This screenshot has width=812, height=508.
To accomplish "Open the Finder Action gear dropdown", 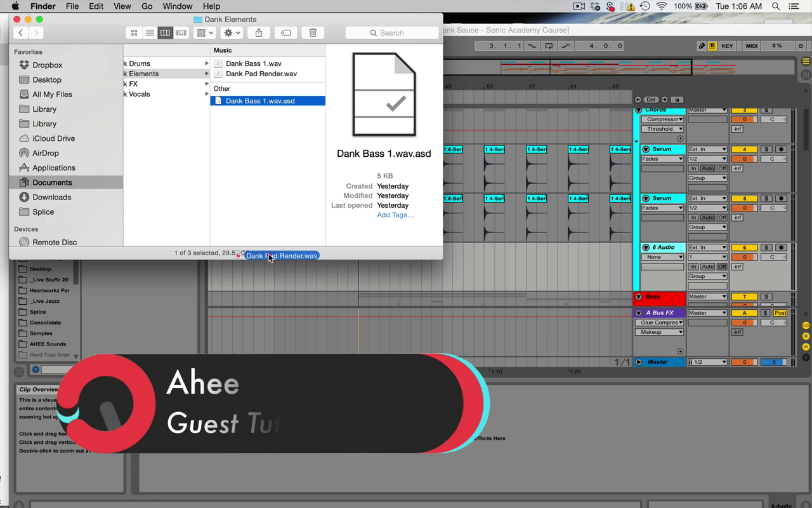I will click(x=232, y=33).
